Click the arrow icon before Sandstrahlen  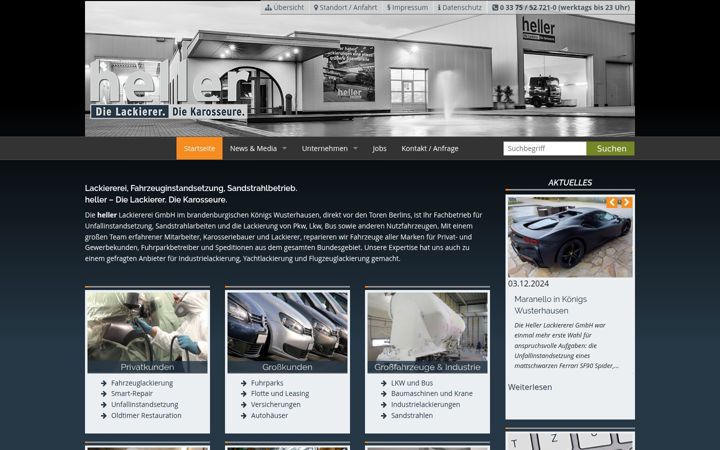coord(384,416)
